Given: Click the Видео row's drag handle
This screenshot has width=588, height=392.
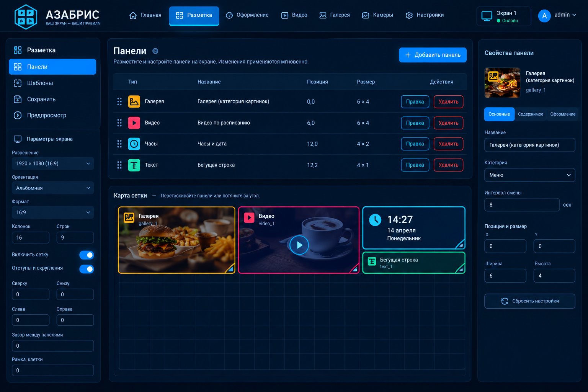Looking at the screenshot, I should click(119, 123).
